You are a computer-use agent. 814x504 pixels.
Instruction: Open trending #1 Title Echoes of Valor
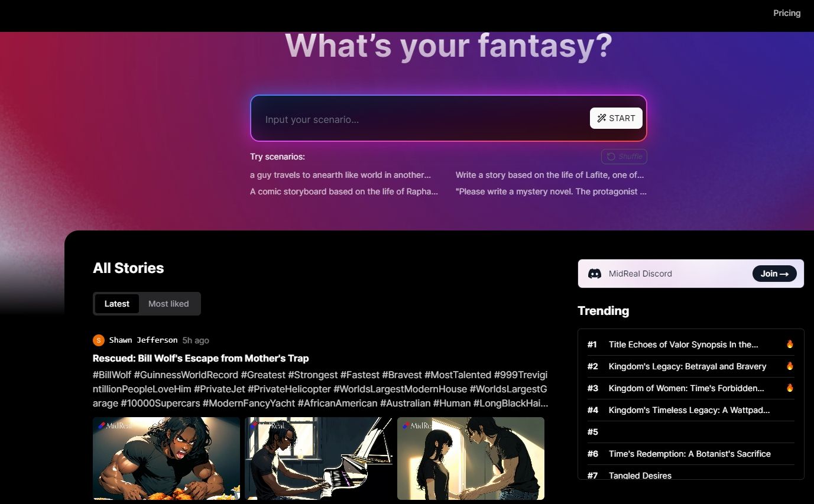point(683,344)
